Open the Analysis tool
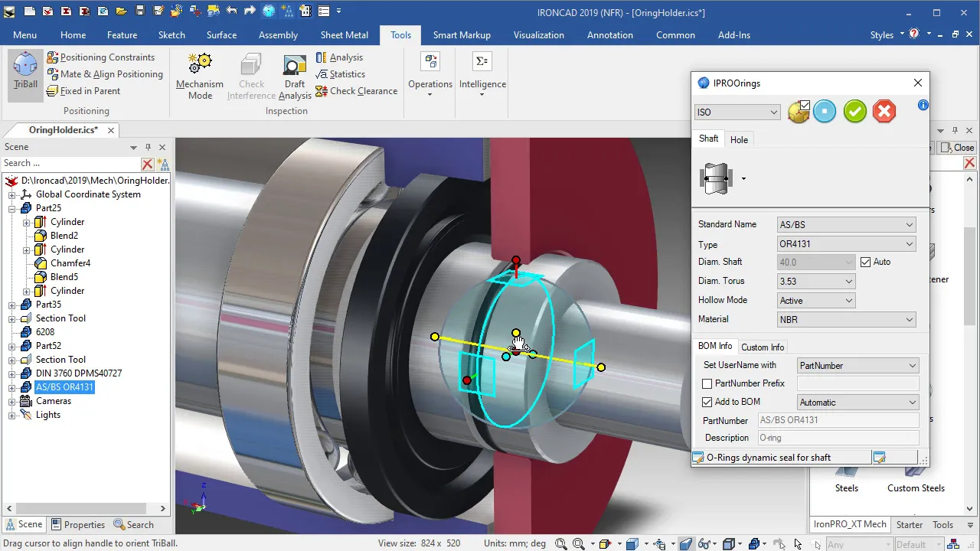 click(340, 57)
